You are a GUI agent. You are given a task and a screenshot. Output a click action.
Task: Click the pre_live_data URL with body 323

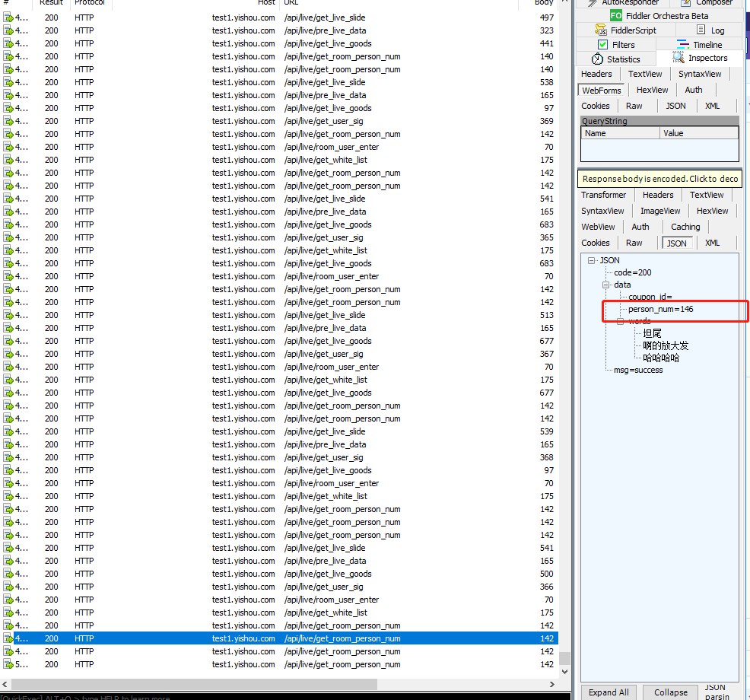coord(326,30)
